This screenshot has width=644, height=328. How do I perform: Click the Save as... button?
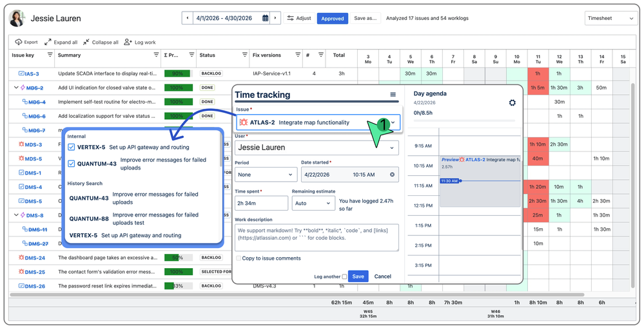pyautogui.click(x=365, y=18)
